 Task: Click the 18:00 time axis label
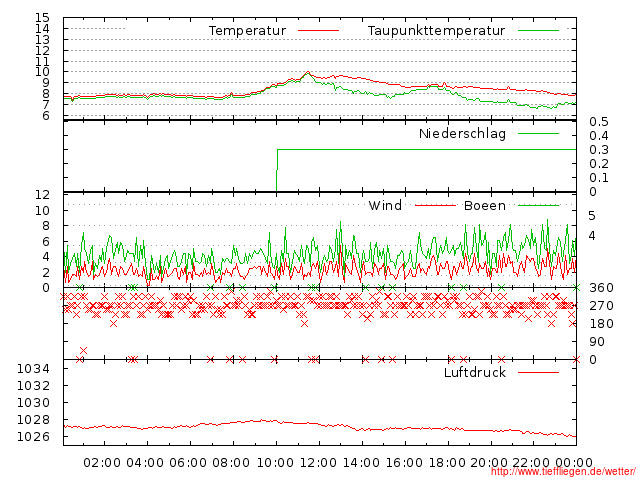447,463
